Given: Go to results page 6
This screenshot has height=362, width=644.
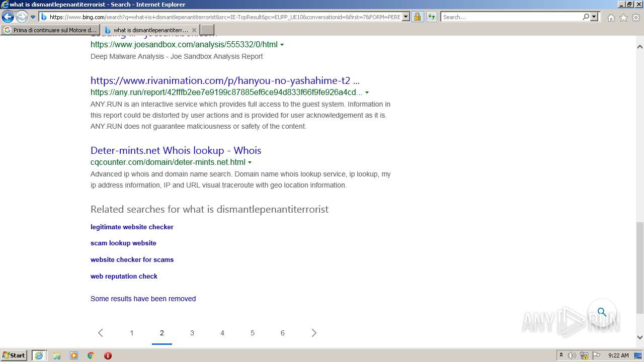Looking at the screenshot, I should pyautogui.click(x=283, y=333).
